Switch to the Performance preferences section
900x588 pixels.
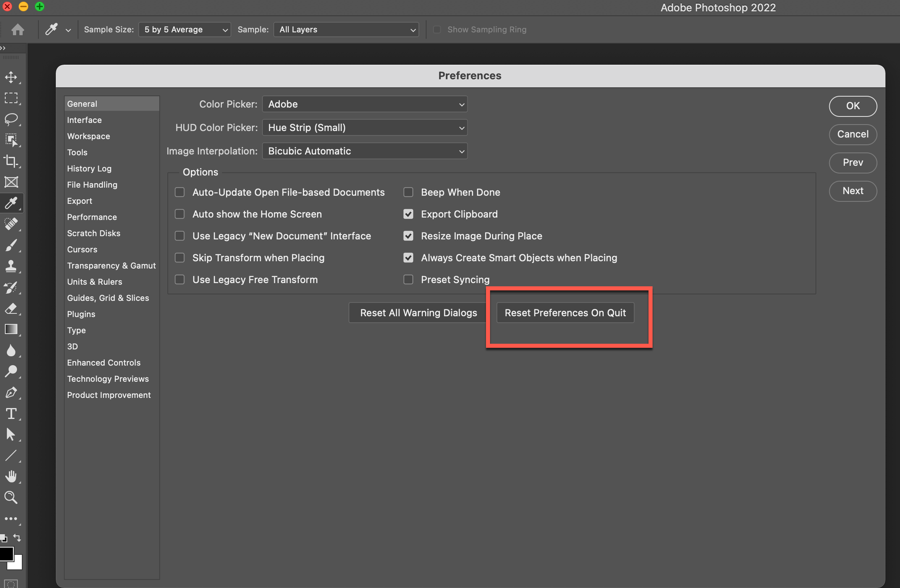[x=92, y=217]
